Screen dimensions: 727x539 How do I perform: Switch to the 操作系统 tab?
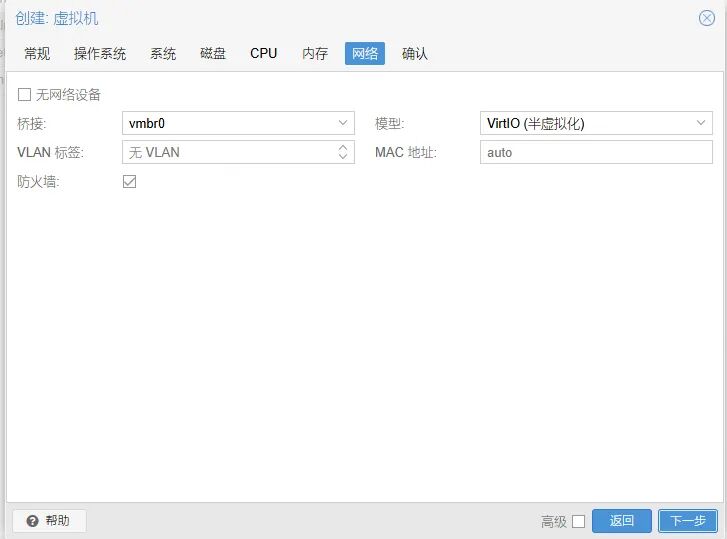coord(100,54)
